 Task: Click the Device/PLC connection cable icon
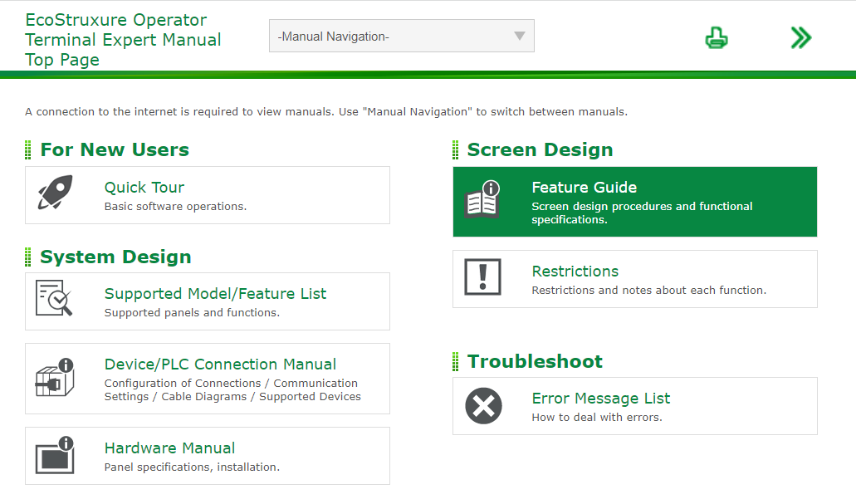pos(55,377)
